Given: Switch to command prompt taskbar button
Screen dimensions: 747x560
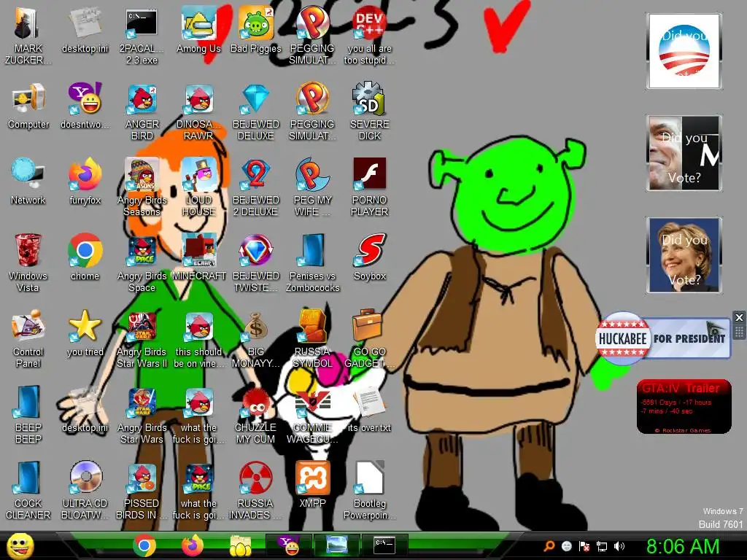Looking at the screenshot, I should pos(384,545).
